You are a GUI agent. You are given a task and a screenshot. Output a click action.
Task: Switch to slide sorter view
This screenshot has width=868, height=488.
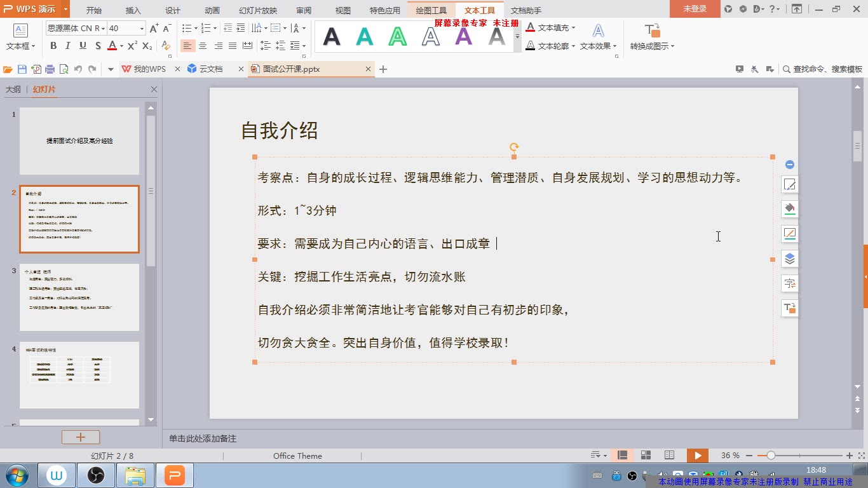[x=646, y=455]
